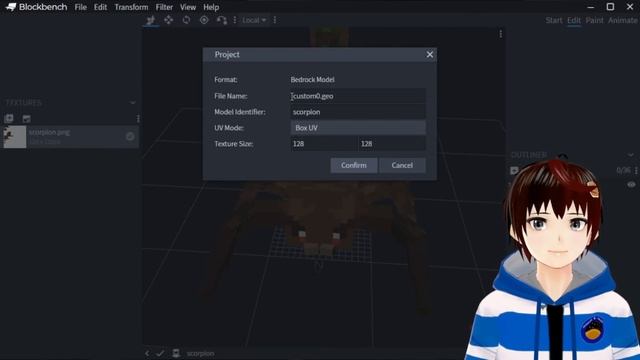Screen dimensions: 640x360
Task: Click the Bedrock Model format text
Action: [x=313, y=80]
